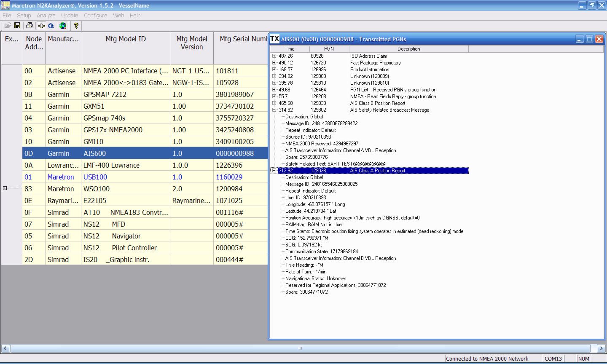Viewport: 607px width, 364px height.
Task: Open the Configure menu
Action: (x=95, y=16)
